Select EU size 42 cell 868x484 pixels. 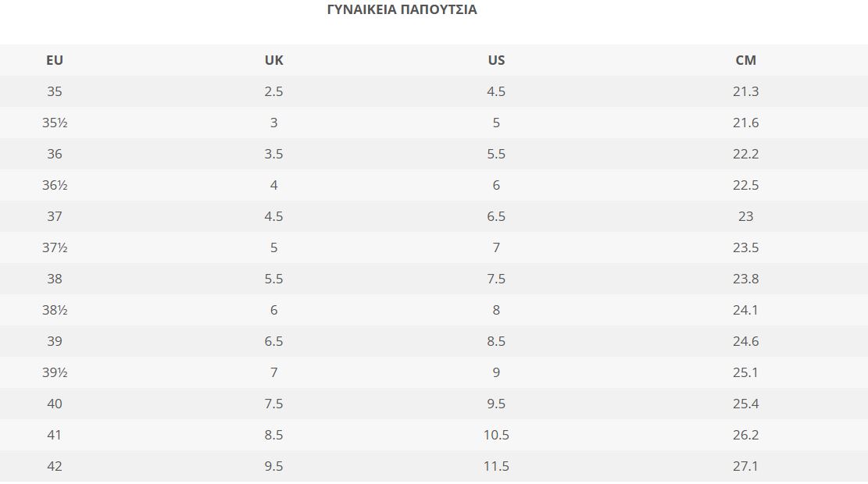pos(55,466)
